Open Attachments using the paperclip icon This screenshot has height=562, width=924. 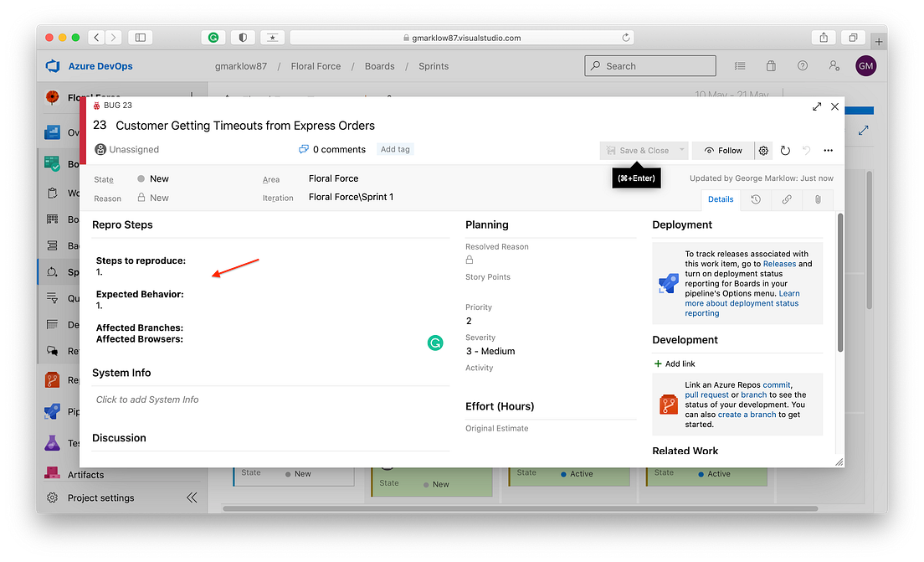click(x=818, y=199)
